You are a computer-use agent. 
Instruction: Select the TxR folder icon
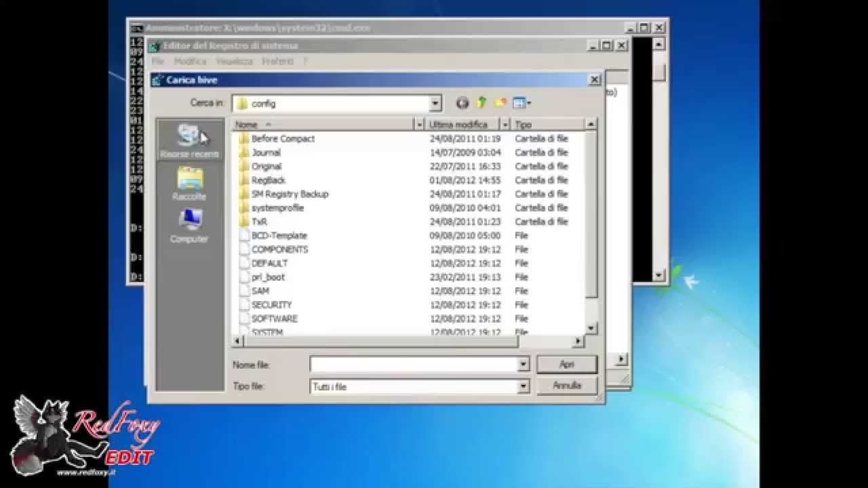click(x=244, y=222)
